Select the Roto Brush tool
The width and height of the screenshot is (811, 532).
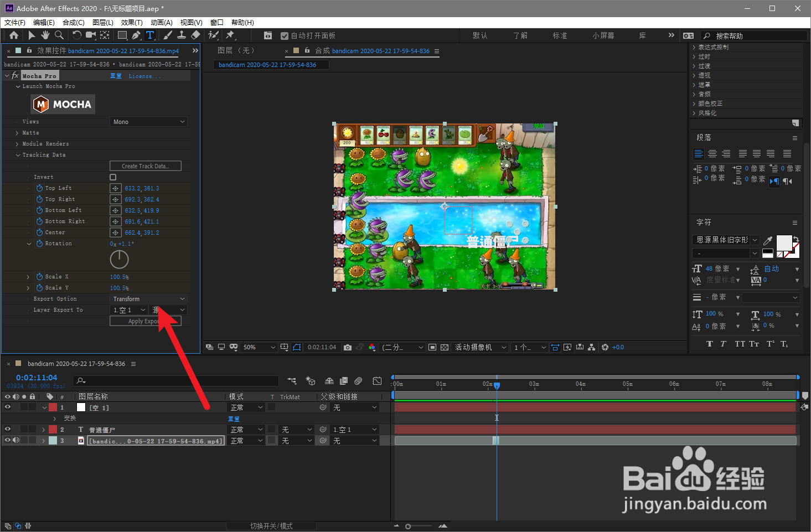click(213, 35)
